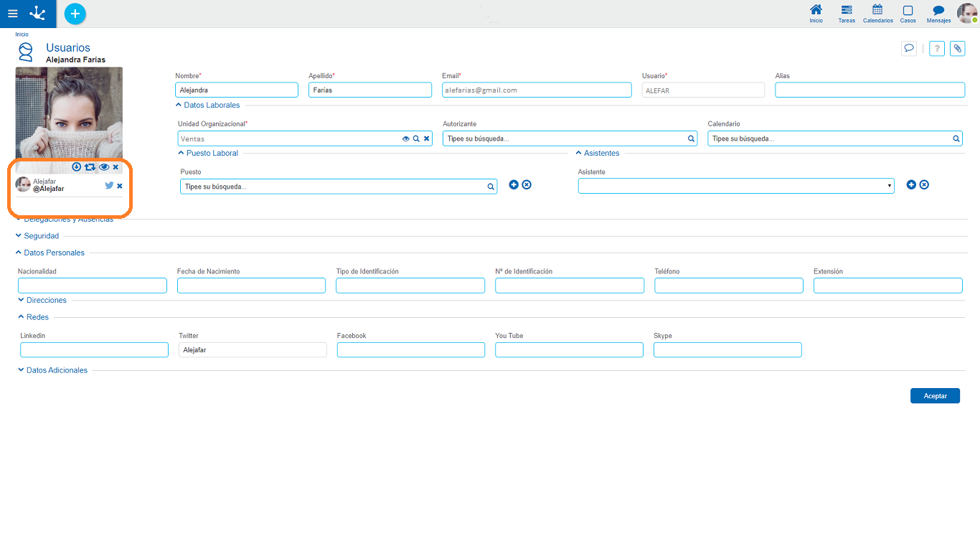Edit the Apellido field
This screenshot has width=980, height=551.
tap(370, 90)
